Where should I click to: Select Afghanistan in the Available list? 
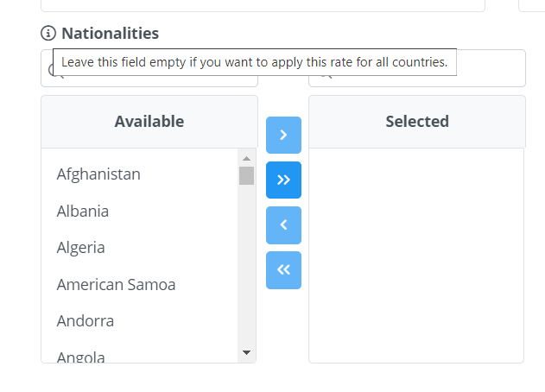pos(98,174)
